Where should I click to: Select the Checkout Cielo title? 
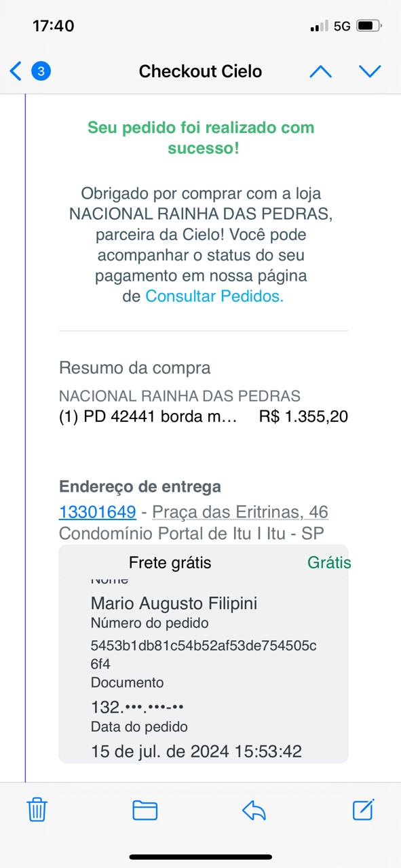[x=200, y=71]
